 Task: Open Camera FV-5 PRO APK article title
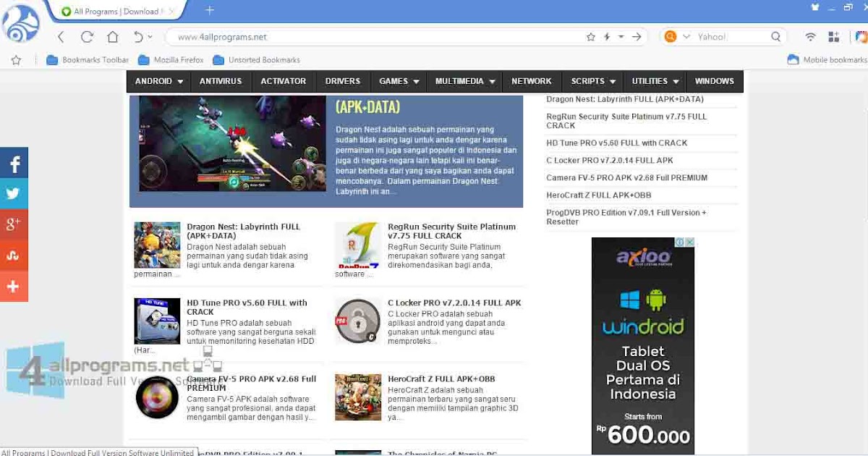pyautogui.click(x=252, y=383)
